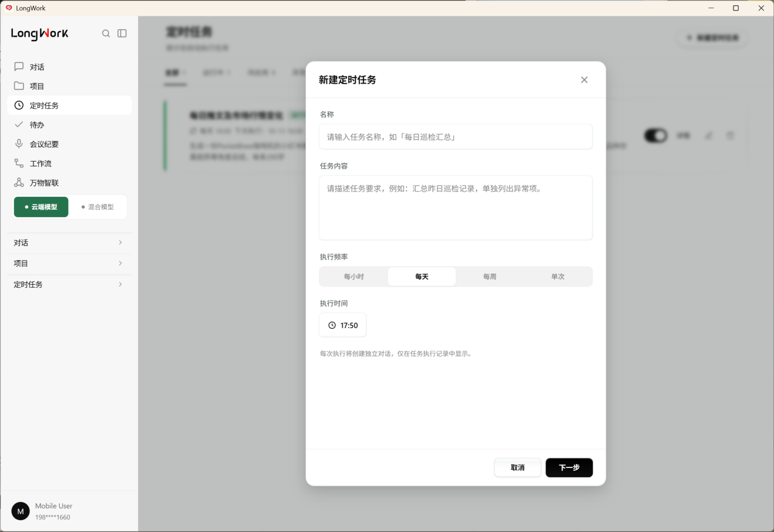Switch to 混合模型 mode
The height and width of the screenshot is (532, 774).
97,207
